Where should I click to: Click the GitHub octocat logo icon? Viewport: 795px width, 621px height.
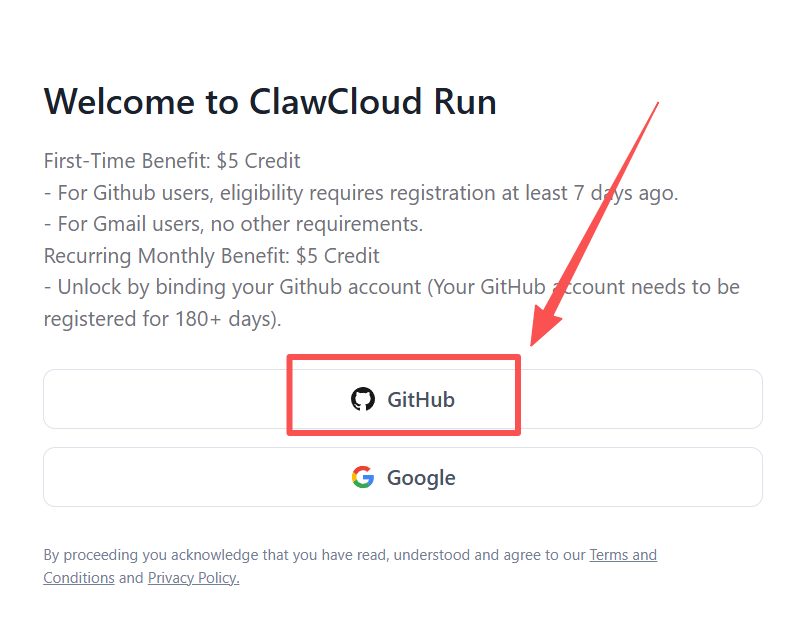pos(362,400)
